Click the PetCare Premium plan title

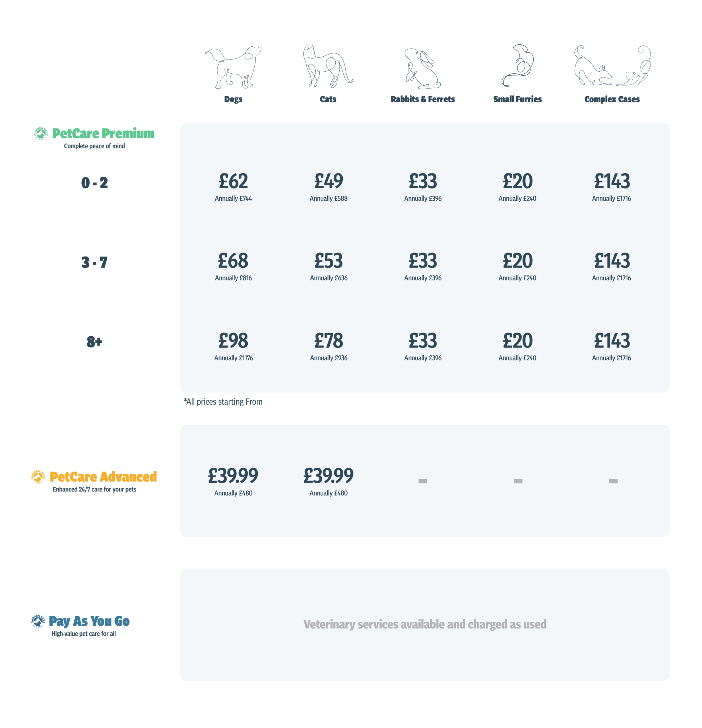103,133
